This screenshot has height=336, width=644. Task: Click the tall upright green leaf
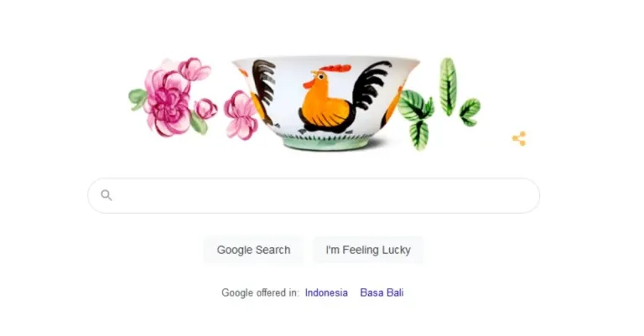tap(448, 87)
